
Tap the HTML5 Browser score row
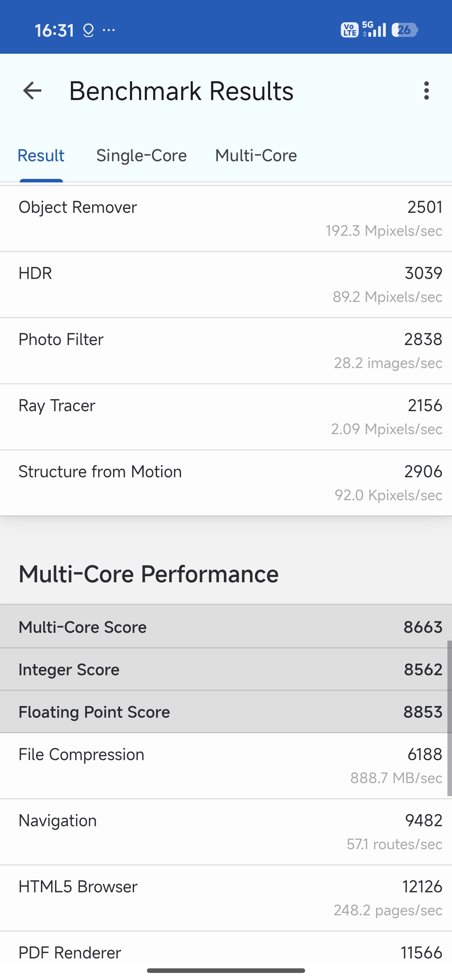pyautogui.click(x=226, y=898)
